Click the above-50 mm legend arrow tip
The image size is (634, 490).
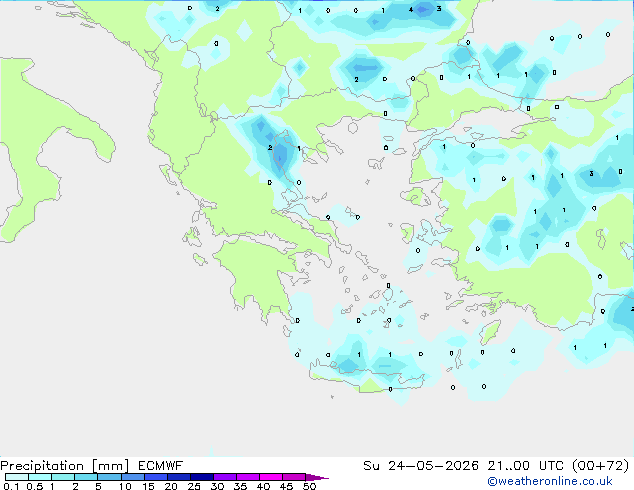[317, 477]
